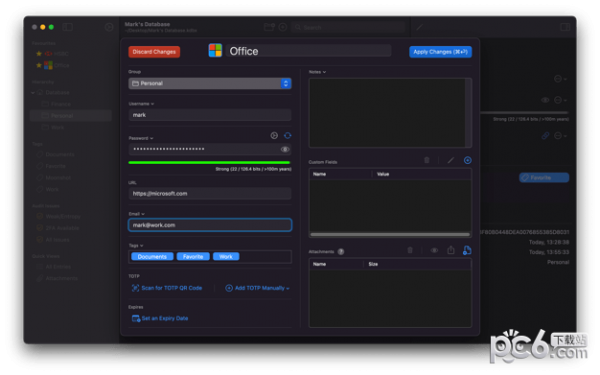Delete the selected attachment with the trash icon
The height and width of the screenshot is (375, 600).
410,250
